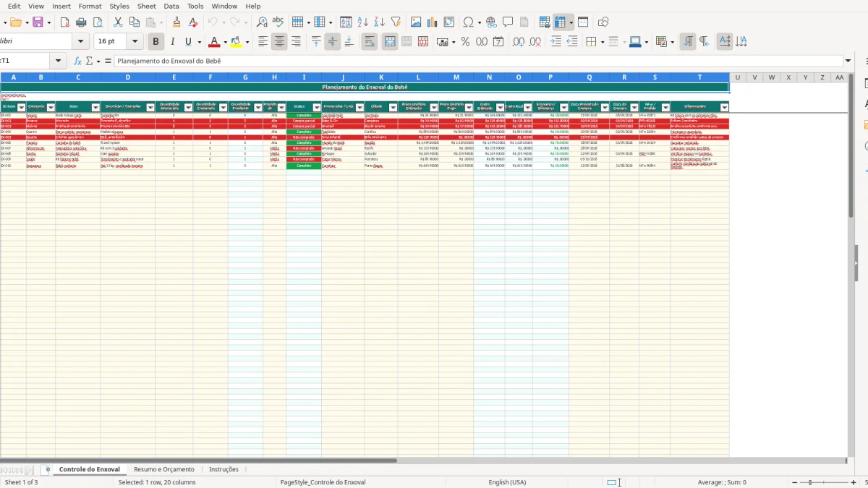Select the title cell Planejamento do Enxoval do Bebê

[365, 87]
